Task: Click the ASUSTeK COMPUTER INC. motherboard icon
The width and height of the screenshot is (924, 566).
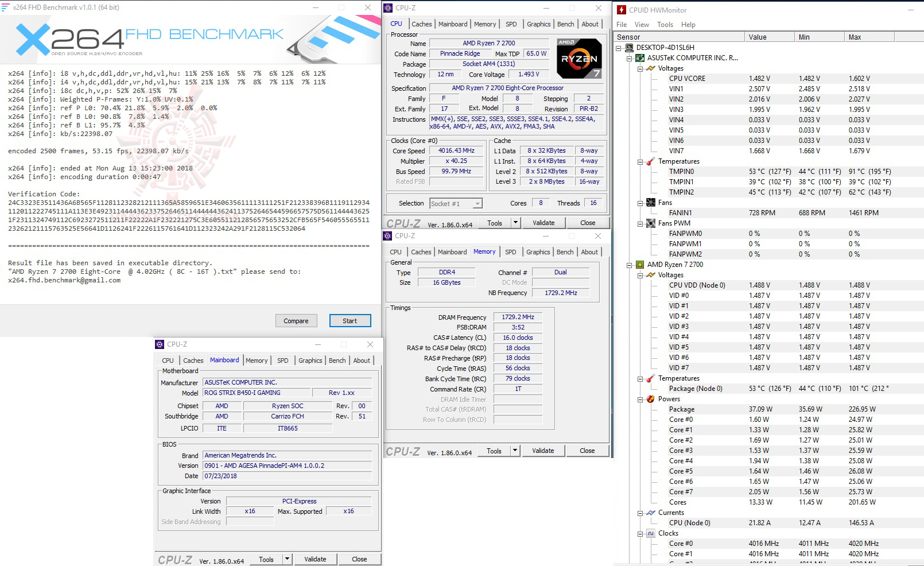Action: point(639,58)
